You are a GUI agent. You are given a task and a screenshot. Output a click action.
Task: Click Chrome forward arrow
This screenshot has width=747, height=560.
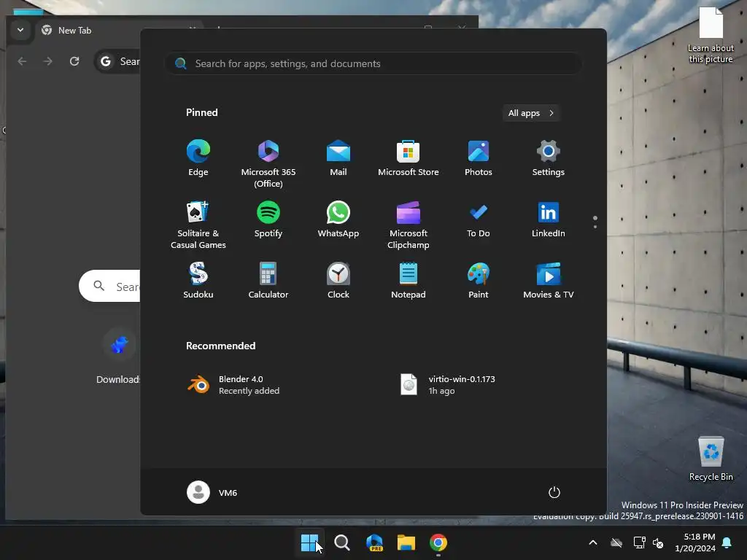click(47, 61)
